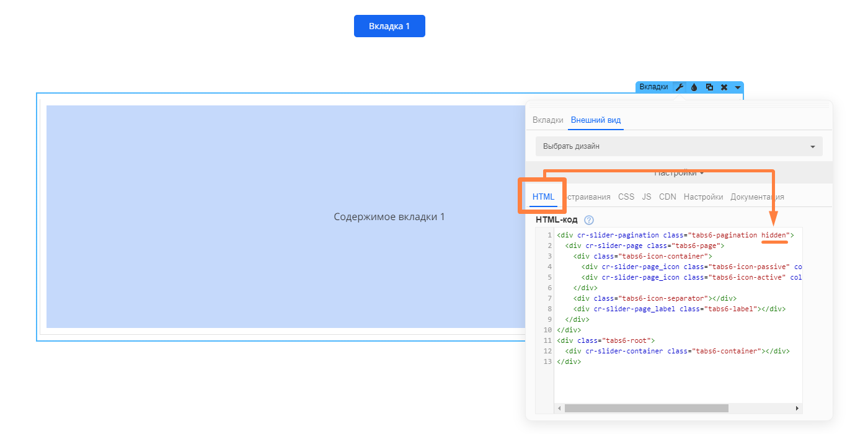Click the HTML-код help question icon

point(589,220)
